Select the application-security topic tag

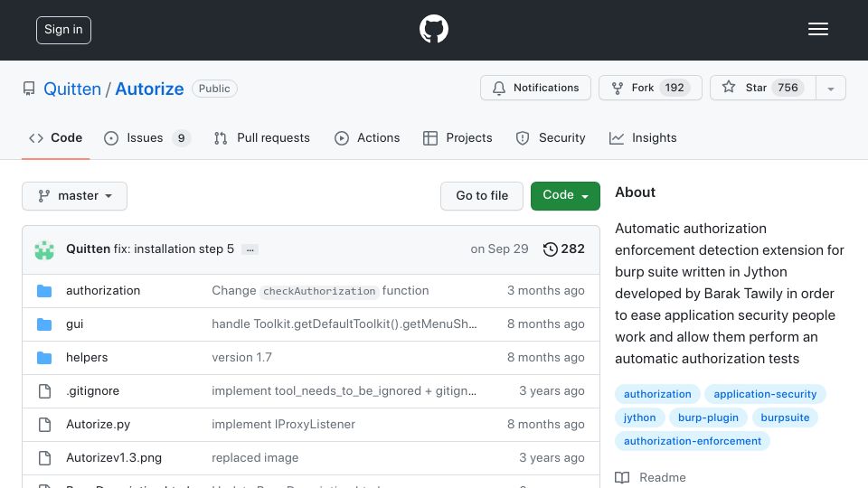765,394
